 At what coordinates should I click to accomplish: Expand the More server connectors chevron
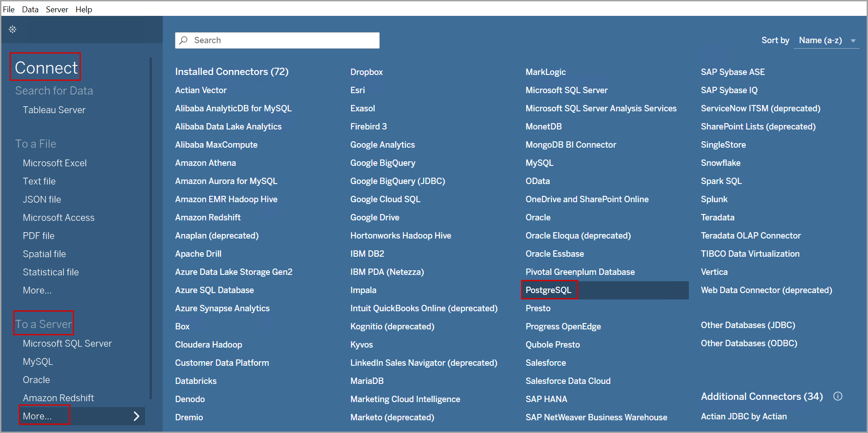point(136,416)
